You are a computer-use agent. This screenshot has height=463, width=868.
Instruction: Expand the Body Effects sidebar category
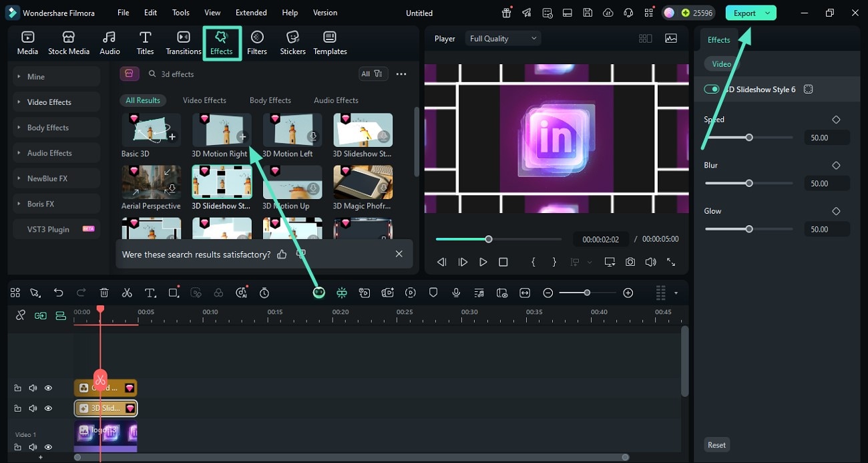56,128
